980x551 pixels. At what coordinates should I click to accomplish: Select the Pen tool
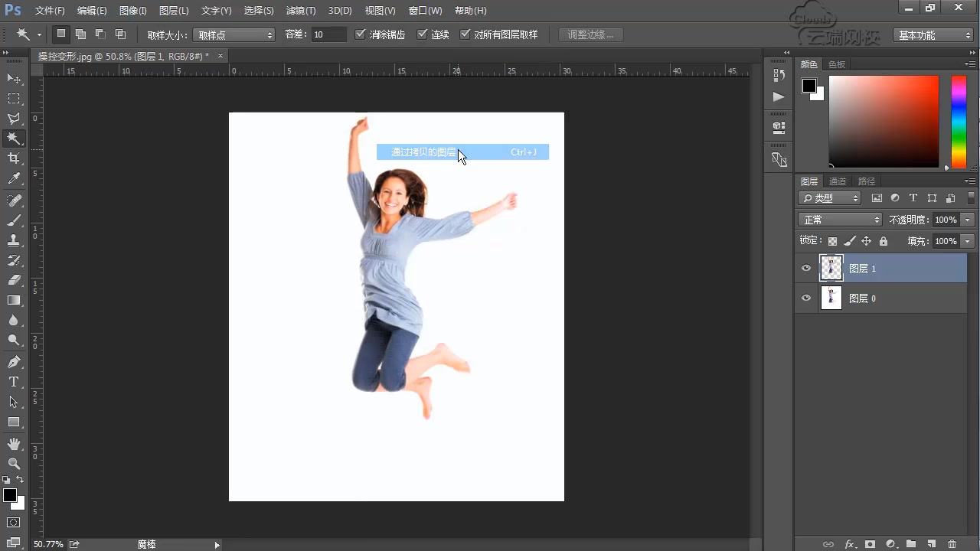point(14,361)
